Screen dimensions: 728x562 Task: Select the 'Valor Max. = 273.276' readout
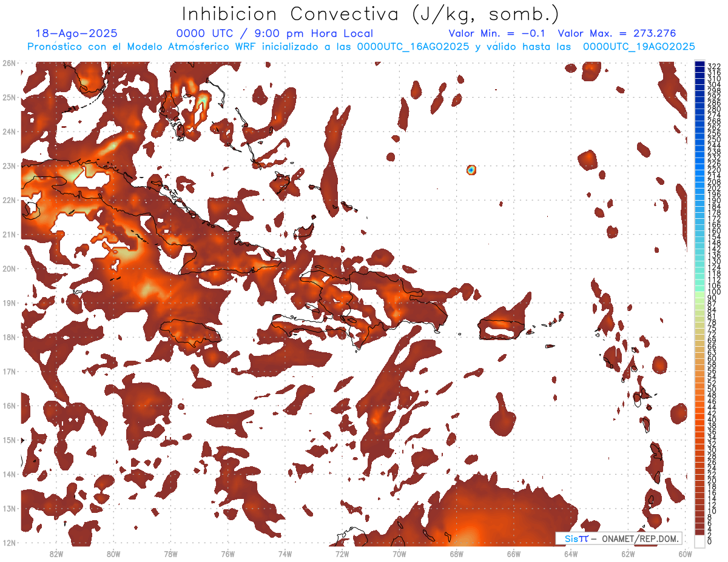pyautogui.click(x=617, y=33)
